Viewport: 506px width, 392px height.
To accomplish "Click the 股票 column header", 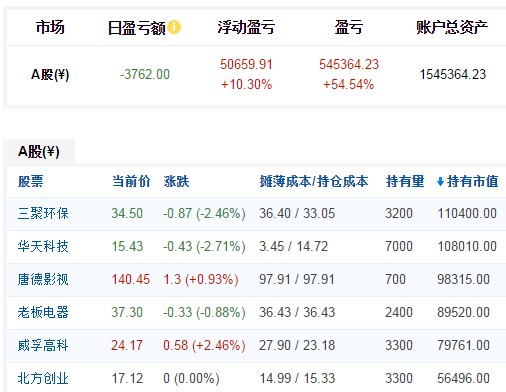I will (31, 182).
